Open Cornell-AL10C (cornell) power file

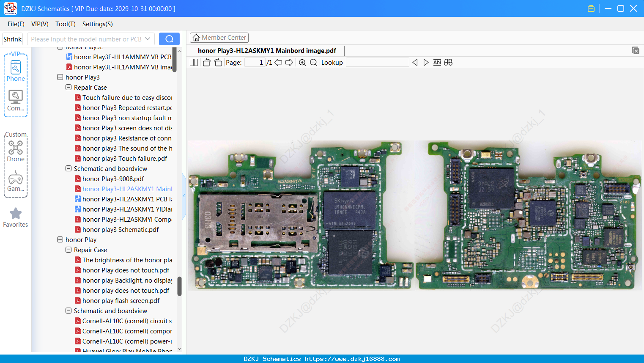[123, 341]
